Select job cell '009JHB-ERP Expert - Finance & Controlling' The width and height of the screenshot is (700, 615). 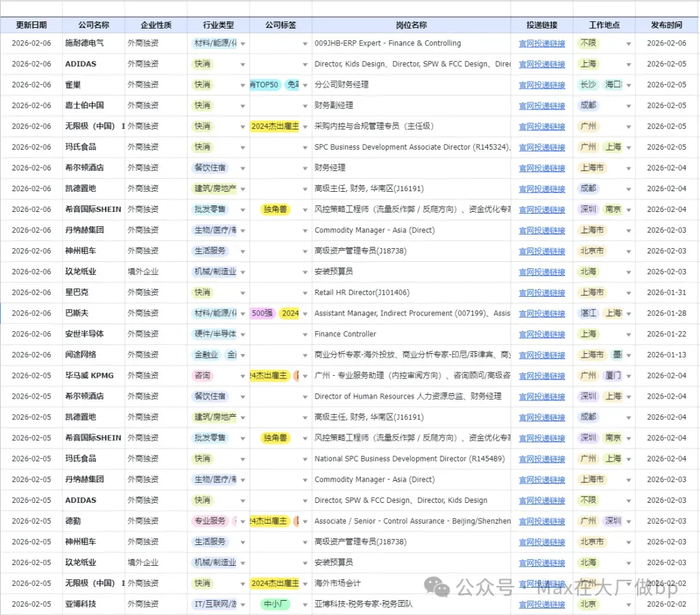pos(411,43)
